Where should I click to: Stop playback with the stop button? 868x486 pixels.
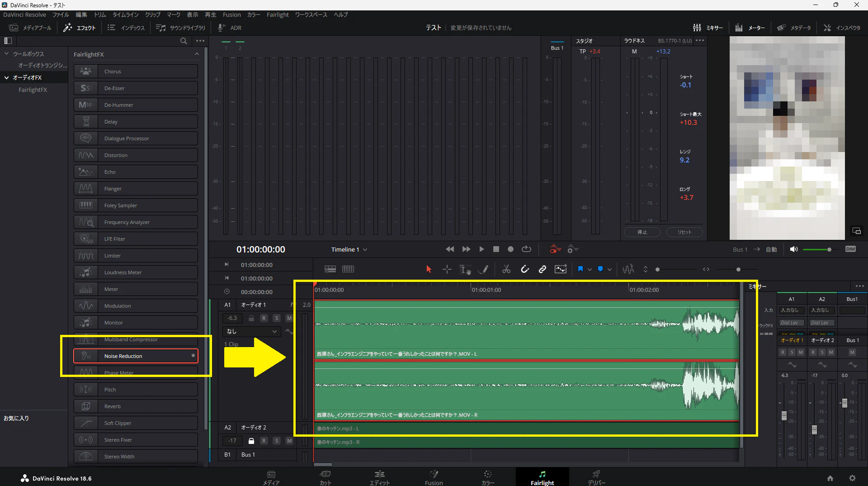(x=496, y=249)
